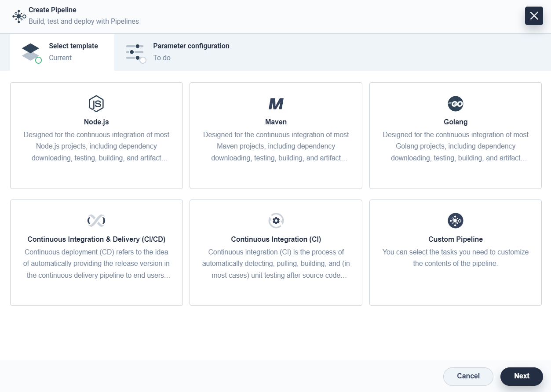This screenshot has height=392, width=551.
Task: Click the Create Pipeline header icon
Action: 19,16
